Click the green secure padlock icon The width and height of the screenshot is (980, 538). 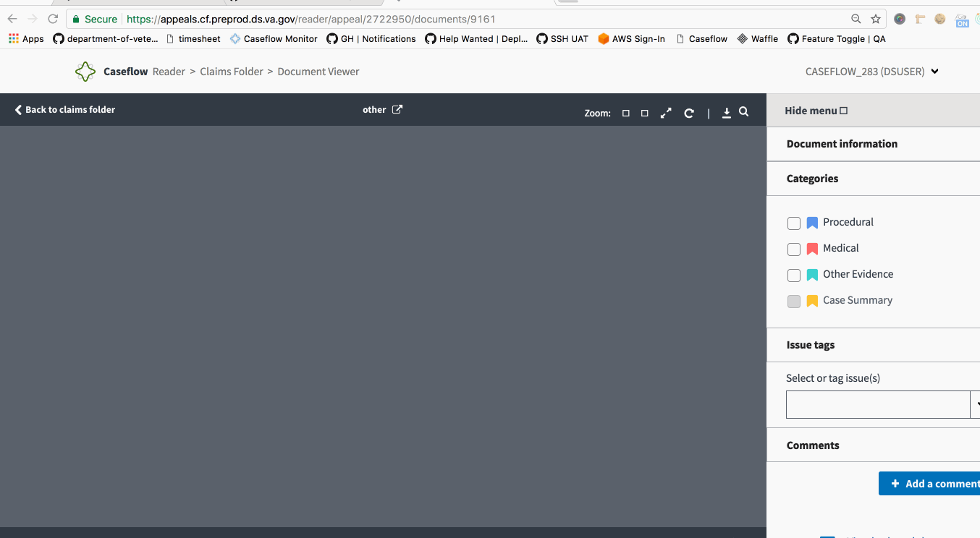(x=76, y=20)
